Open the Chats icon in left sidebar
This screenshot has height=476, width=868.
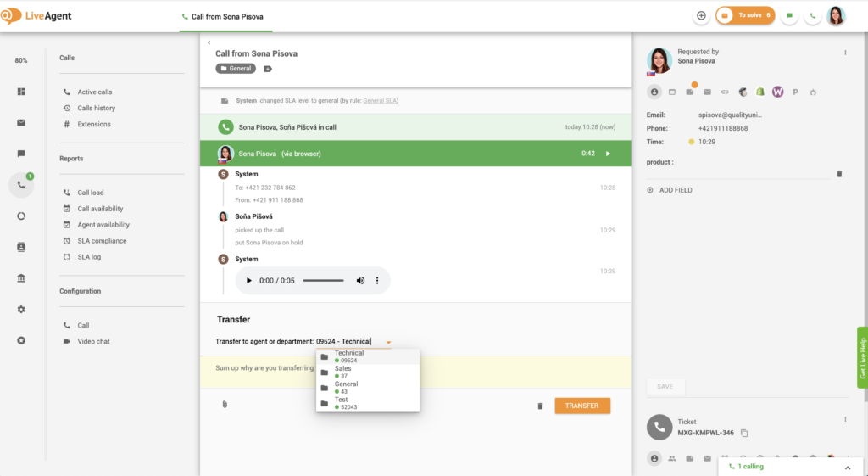pyautogui.click(x=21, y=154)
